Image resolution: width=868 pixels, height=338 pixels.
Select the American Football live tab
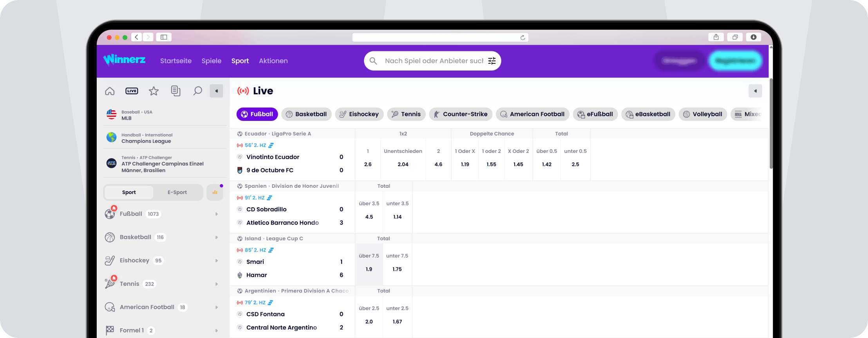pos(533,114)
